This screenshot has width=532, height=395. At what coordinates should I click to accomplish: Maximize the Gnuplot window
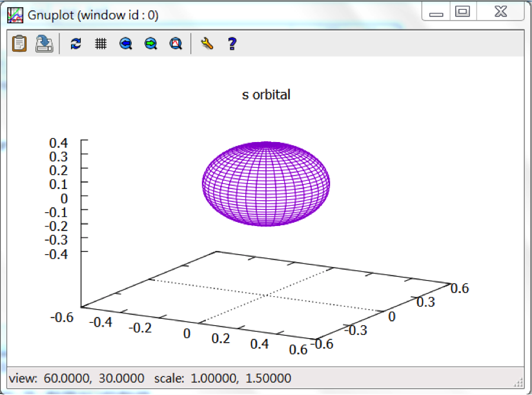coord(462,12)
